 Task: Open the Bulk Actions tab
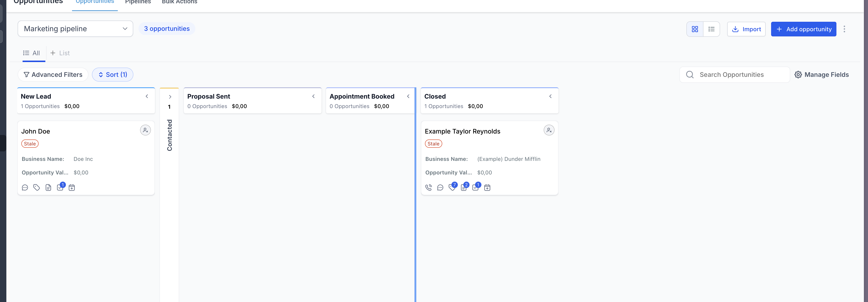pos(179,2)
